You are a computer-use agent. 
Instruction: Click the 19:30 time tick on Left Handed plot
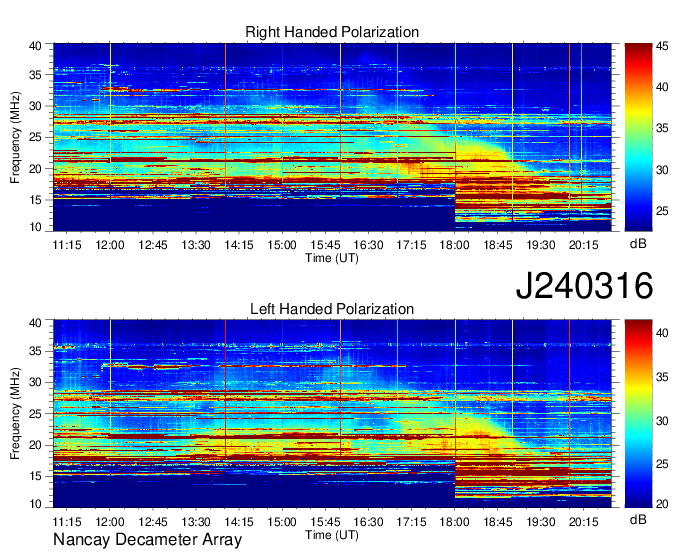tap(540, 522)
